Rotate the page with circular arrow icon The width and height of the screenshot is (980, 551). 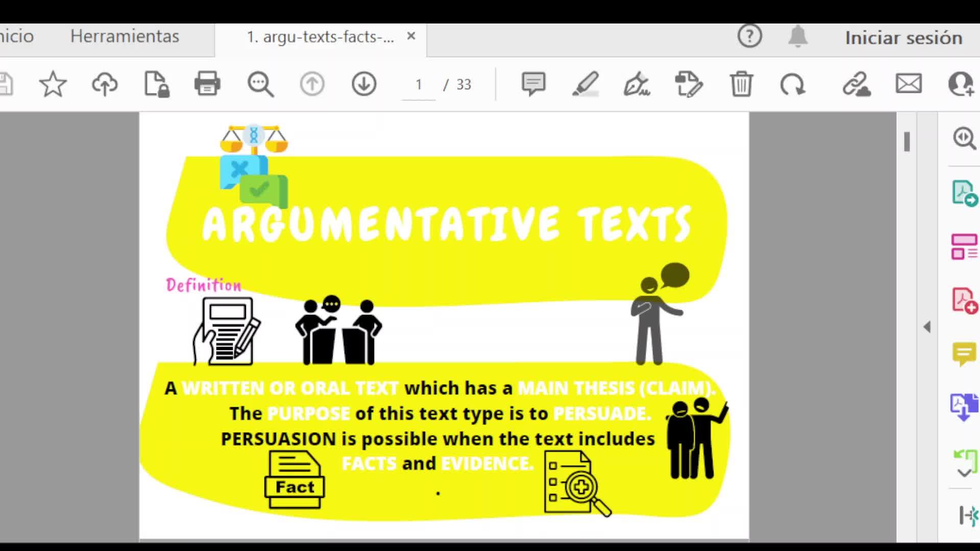tap(793, 84)
